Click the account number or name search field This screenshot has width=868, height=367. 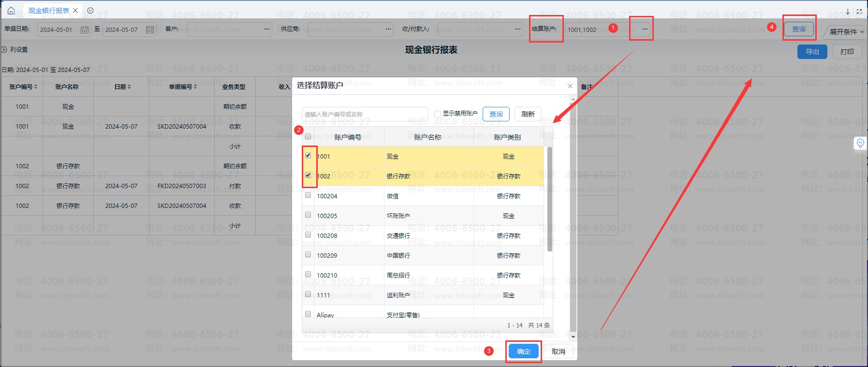[365, 114]
